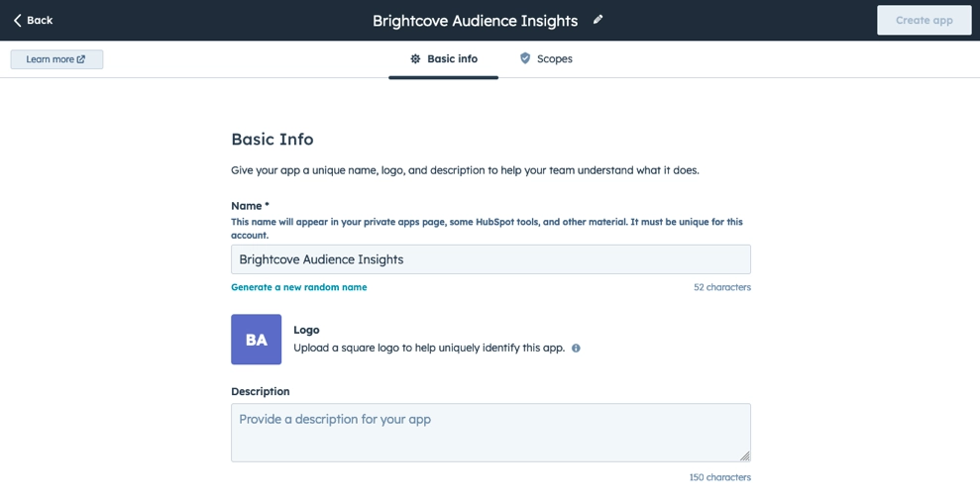This screenshot has height=503, width=980.
Task: Select the Basic info tab
Action: 444,58
